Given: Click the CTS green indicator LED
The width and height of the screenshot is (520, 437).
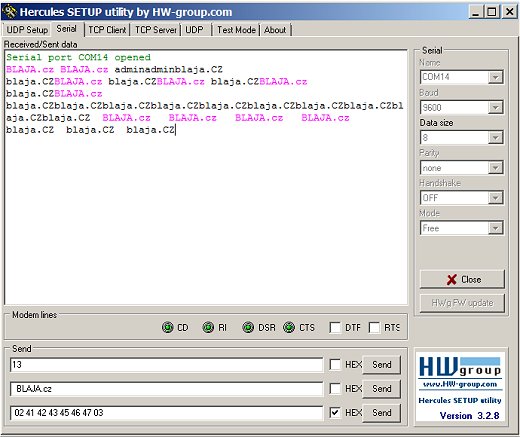Looking at the screenshot, I should (289, 327).
